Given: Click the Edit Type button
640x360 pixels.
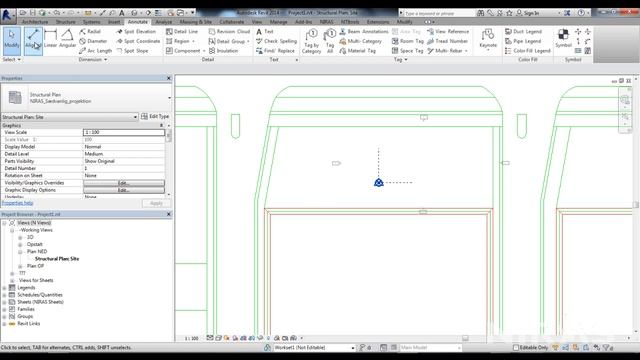Looking at the screenshot, I should [155, 117].
